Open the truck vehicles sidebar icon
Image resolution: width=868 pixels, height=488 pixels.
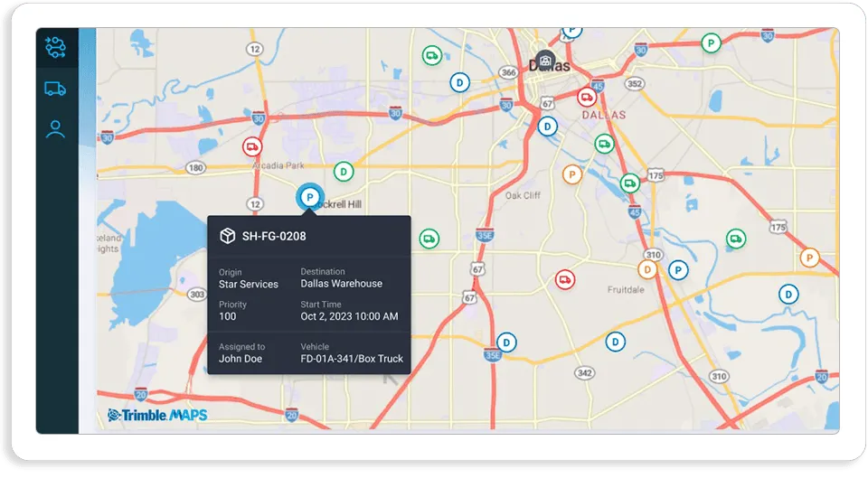click(x=55, y=89)
